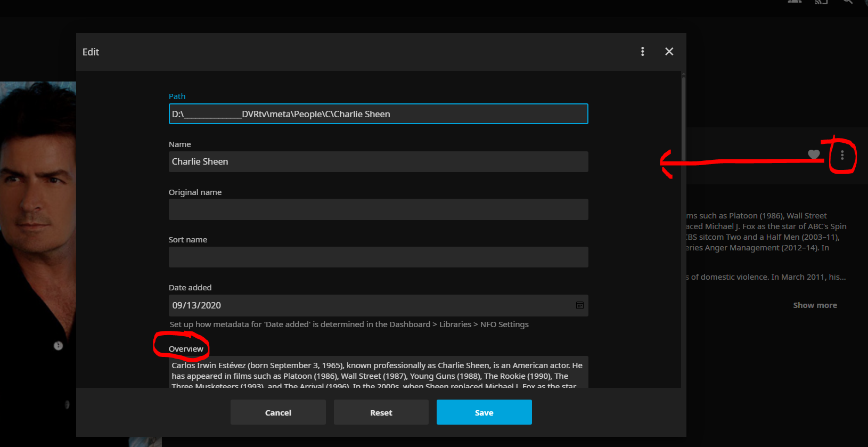
Task: Click the cast-to-device icon in the header
Action: [821, 2]
